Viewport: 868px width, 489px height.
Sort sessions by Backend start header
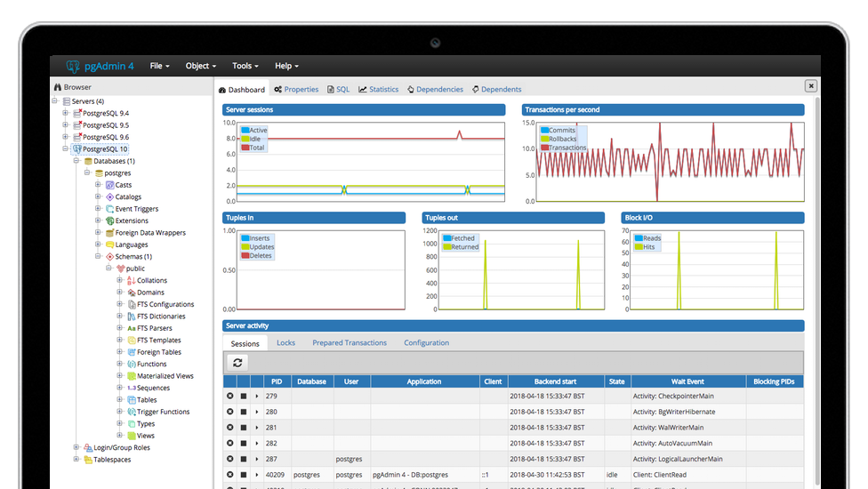555,381
